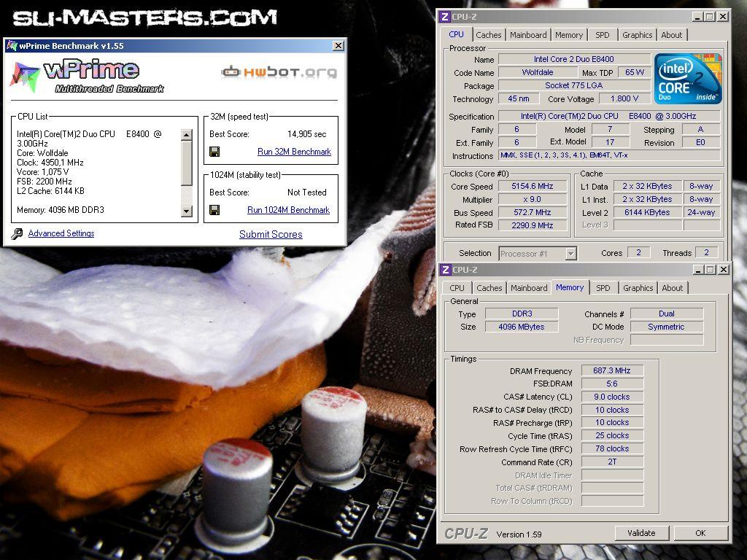Open About tab in upper CPU-Z window

(671, 35)
